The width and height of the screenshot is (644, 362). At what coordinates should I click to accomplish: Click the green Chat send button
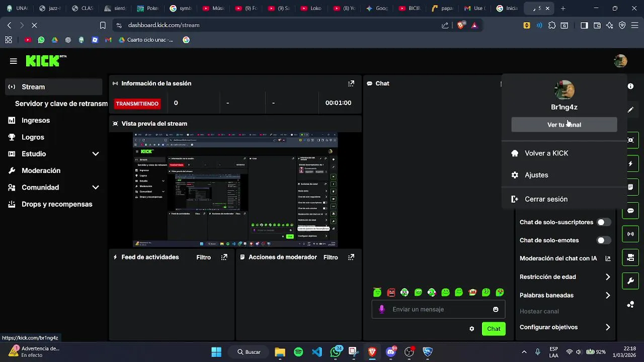[494, 329]
